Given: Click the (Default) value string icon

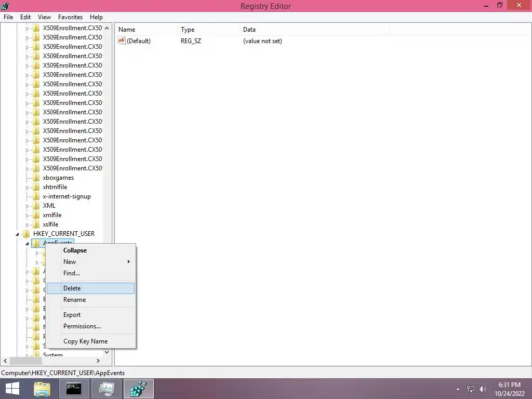Looking at the screenshot, I should [x=122, y=41].
